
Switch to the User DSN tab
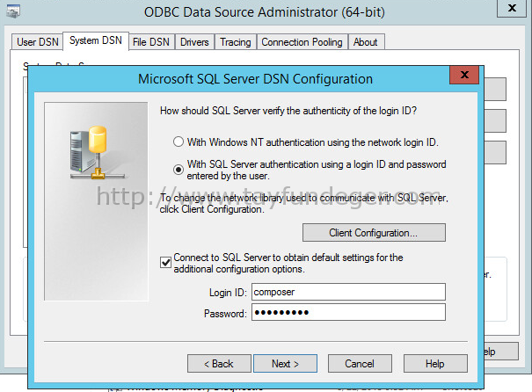pyautogui.click(x=37, y=42)
